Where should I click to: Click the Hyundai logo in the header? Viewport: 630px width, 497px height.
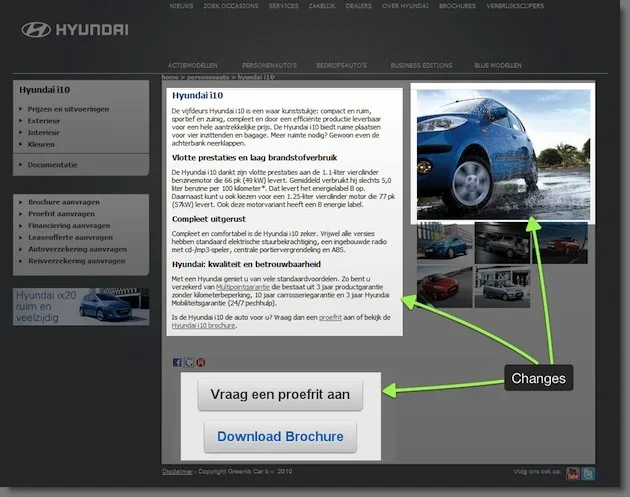pos(75,30)
